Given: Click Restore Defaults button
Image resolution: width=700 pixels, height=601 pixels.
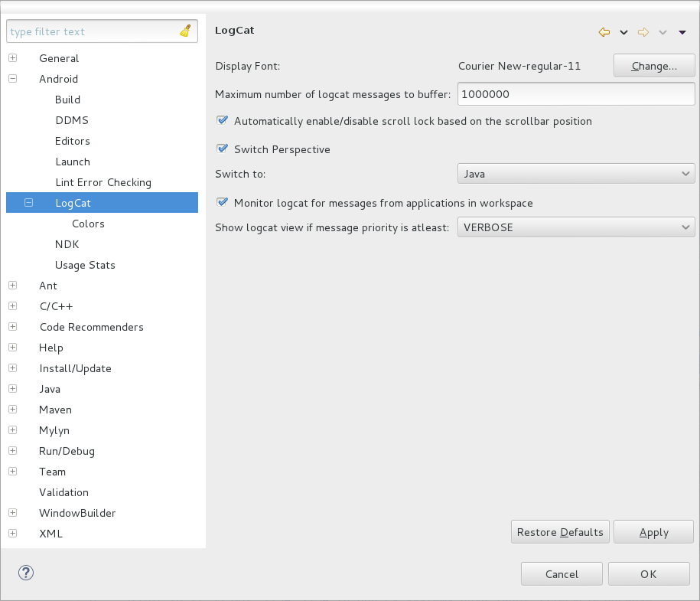Looking at the screenshot, I should [560, 532].
